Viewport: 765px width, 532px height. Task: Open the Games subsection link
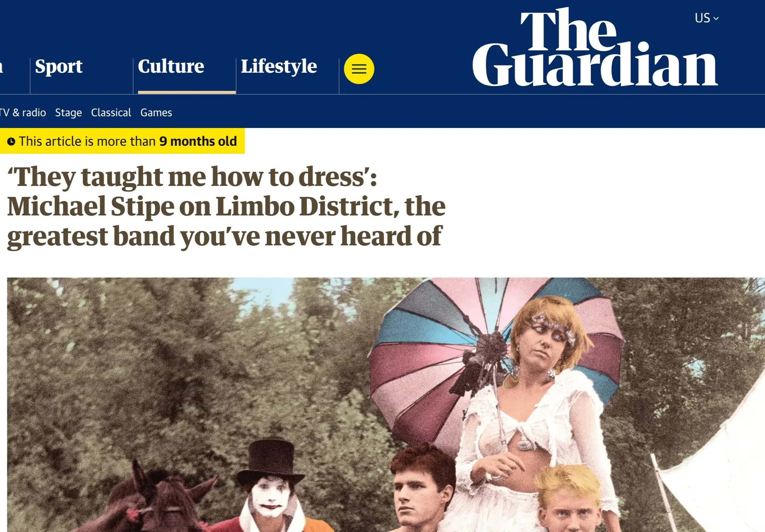(156, 112)
